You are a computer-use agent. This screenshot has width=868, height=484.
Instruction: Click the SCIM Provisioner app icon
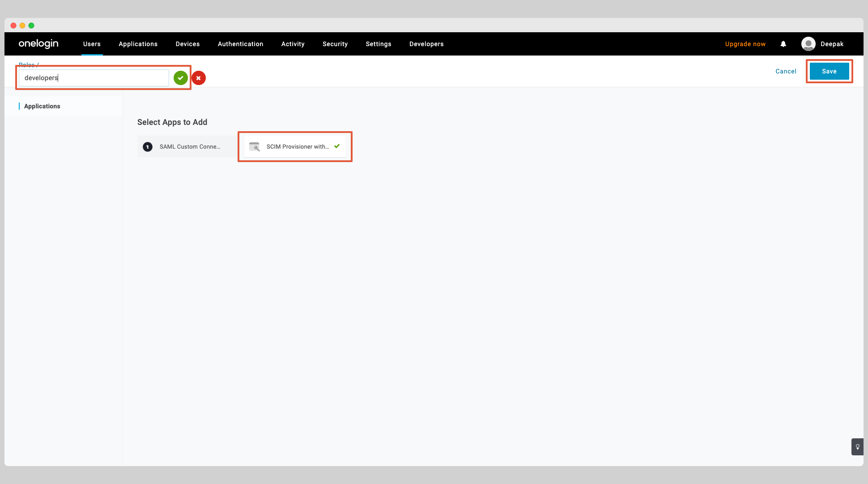pyautogui.click(x=255, y=146)
